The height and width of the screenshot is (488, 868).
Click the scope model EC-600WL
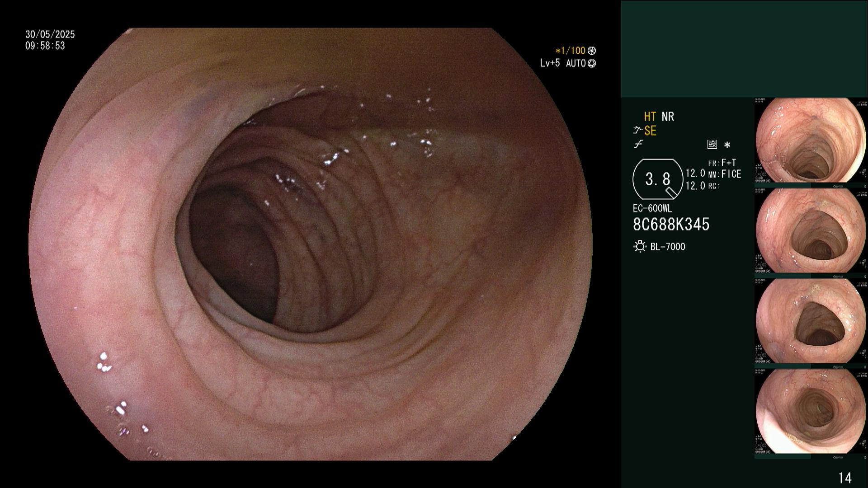[652, 208]
